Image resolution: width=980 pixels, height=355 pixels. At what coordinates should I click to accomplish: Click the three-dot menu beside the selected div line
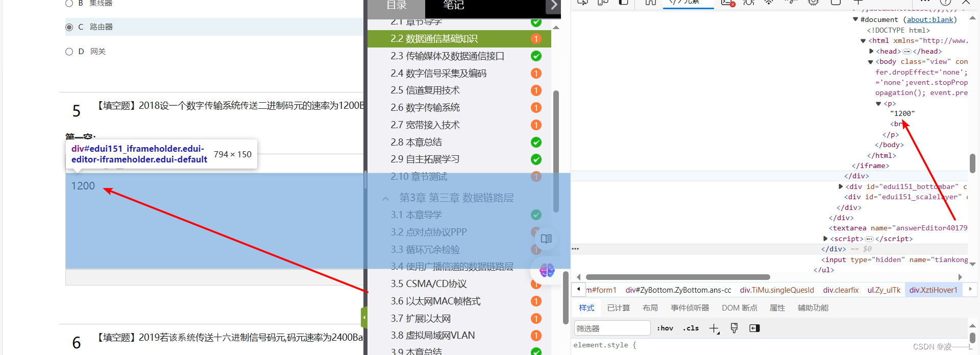point(575,249)
